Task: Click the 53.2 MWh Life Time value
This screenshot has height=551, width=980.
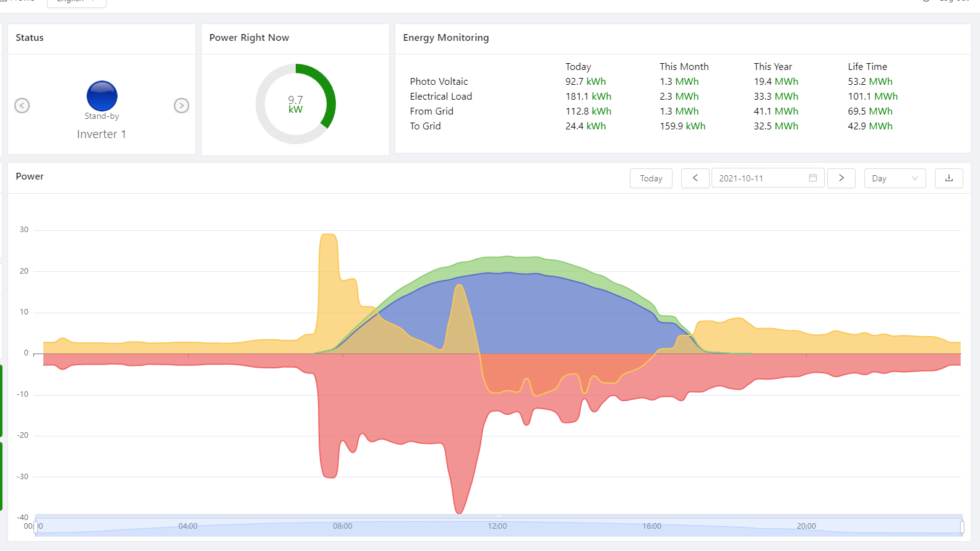Action: [870, 82]
